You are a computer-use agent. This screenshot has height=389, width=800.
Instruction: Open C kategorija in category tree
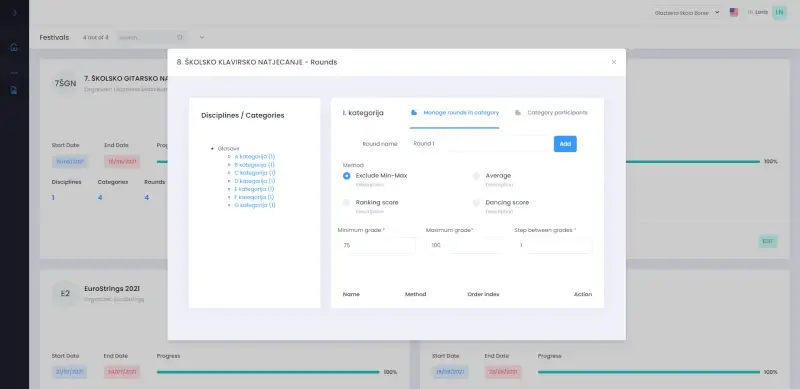[255, 173]
